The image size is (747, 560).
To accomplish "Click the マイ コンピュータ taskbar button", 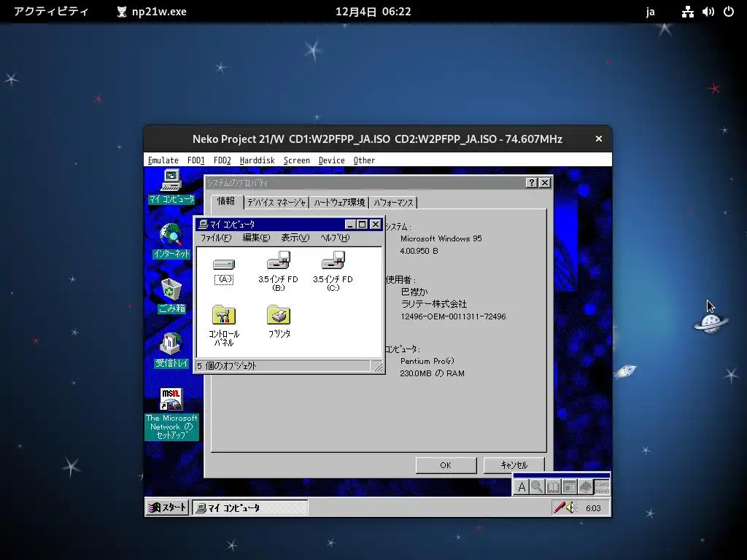I will click(250, 507).
